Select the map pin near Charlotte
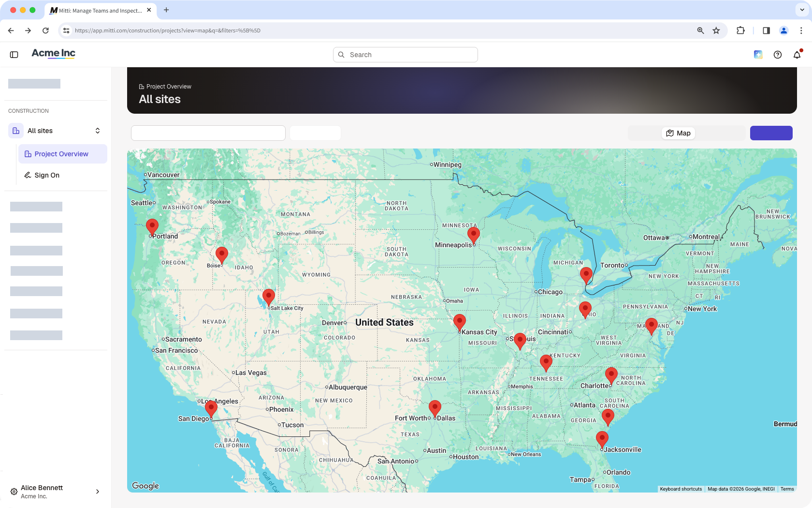The height and width of the screenshot is (508, 812). point(611,376)
